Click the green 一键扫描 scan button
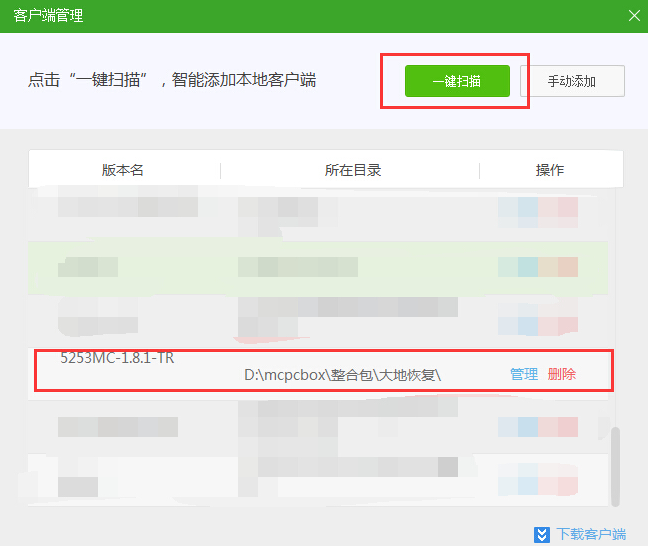648x546 pixels. click(457, 81)
